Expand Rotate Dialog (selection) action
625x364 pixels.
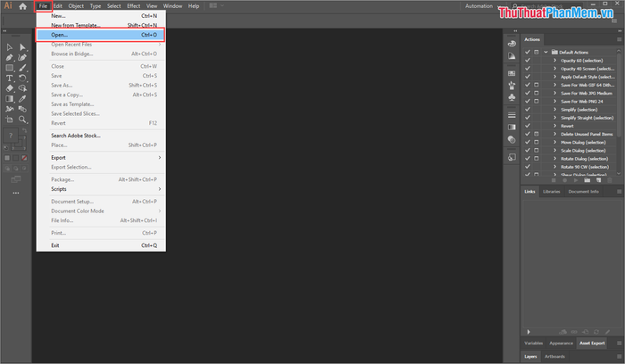tap(554, 159)
